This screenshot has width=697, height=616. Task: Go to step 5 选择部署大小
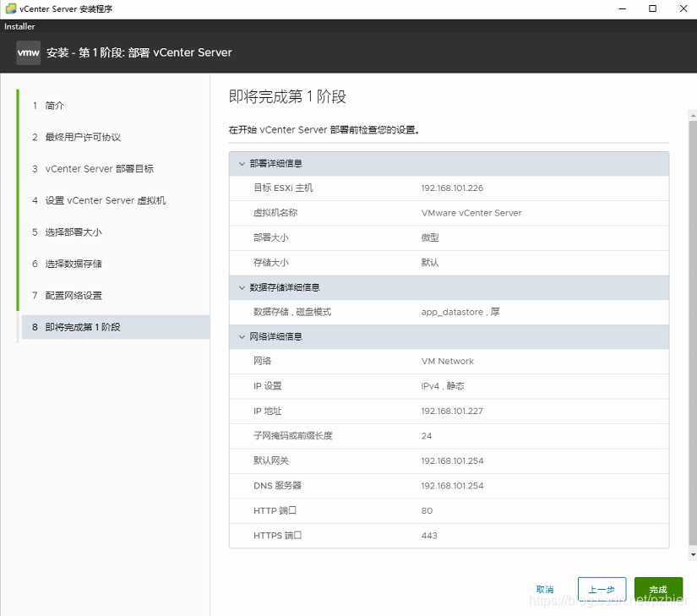point(67,232)
